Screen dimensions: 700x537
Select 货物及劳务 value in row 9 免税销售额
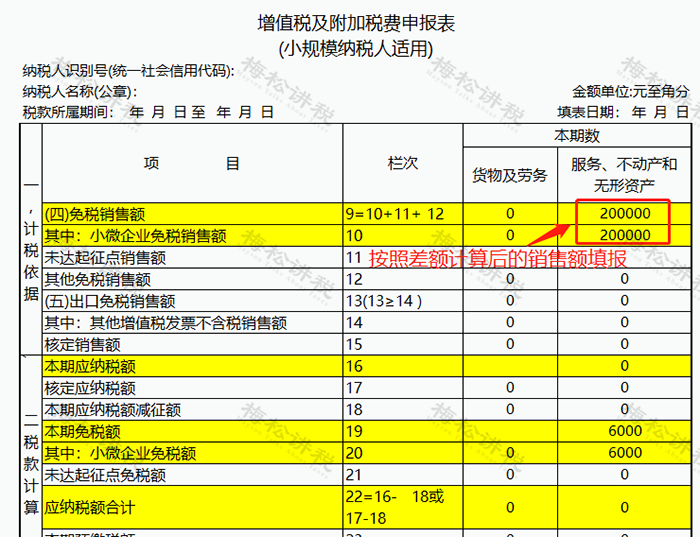pyautogui.click(x=510, y=214)
